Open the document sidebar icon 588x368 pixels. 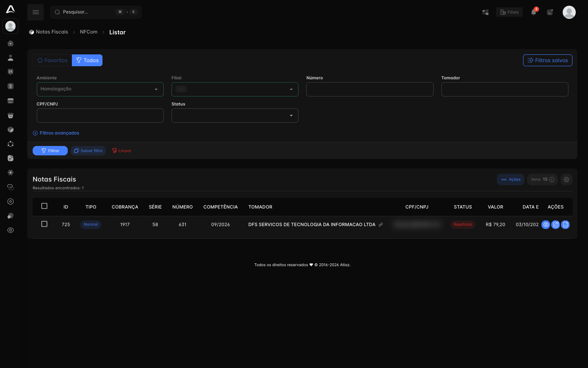point(11,158)
